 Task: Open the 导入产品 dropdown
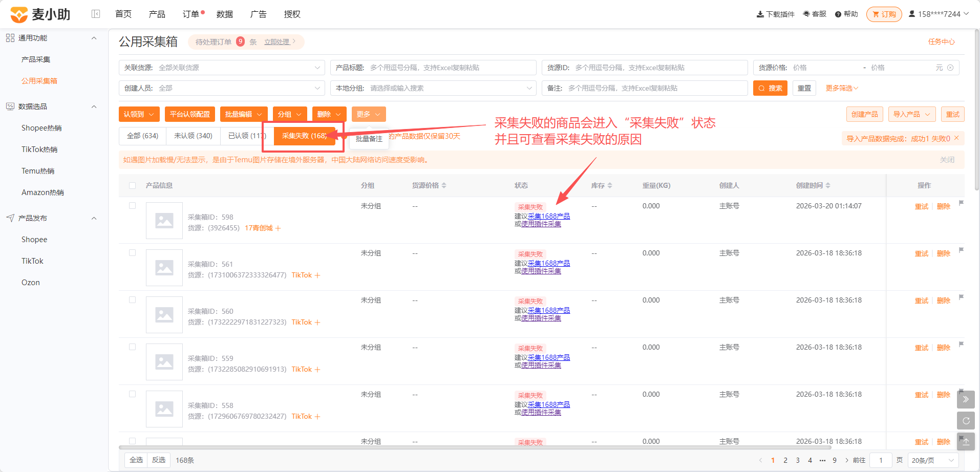click(x=912, y=114)
